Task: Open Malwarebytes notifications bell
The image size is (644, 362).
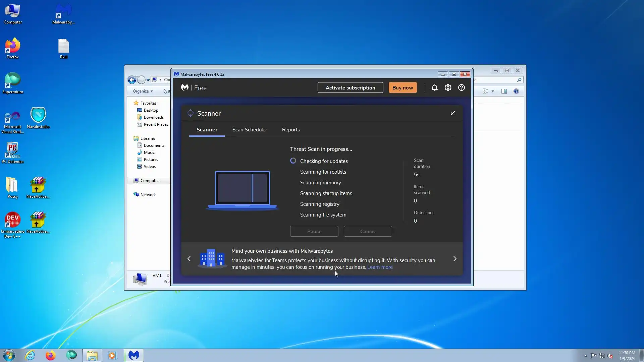Action: click(434, 88)
